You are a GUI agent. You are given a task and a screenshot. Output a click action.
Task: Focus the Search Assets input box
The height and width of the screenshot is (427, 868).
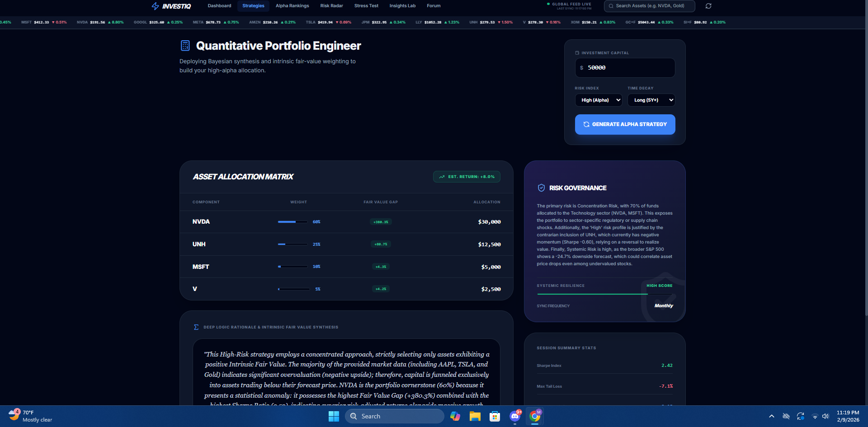pyautogui.click(x=649, y=6)
